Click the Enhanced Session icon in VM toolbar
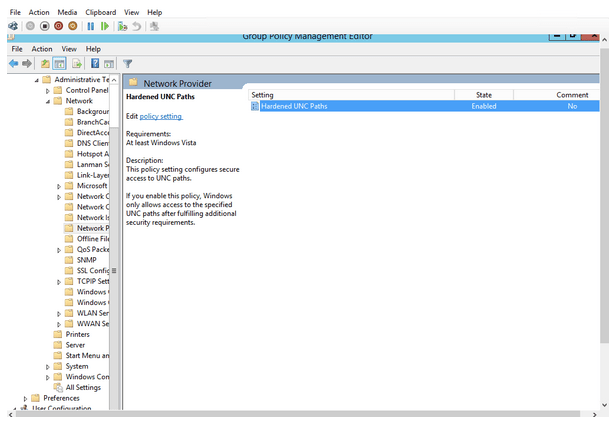 pyautogui.click(x=154, y=26)
